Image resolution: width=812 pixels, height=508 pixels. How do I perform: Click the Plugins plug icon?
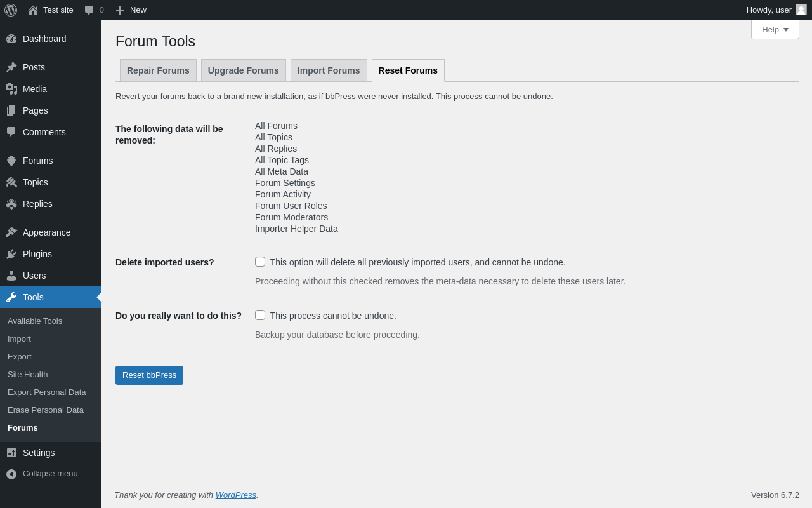coord(11,254)
